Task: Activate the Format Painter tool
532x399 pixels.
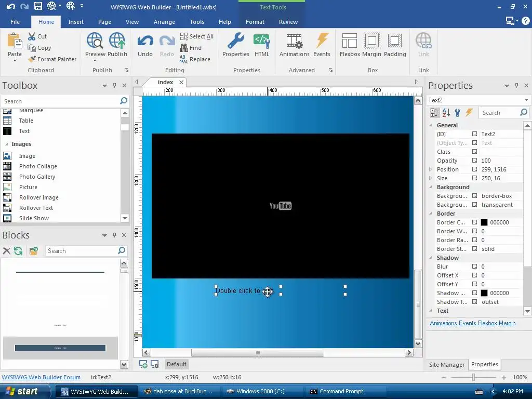Action: [x=52, y=59]
